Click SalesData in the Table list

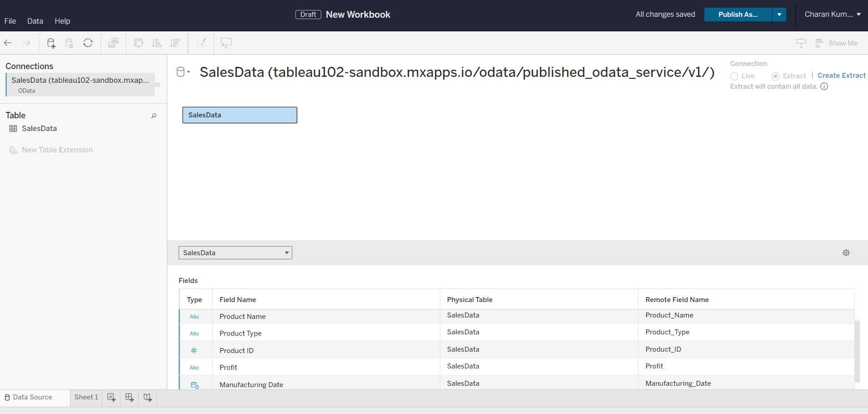(x=39, y=128)
